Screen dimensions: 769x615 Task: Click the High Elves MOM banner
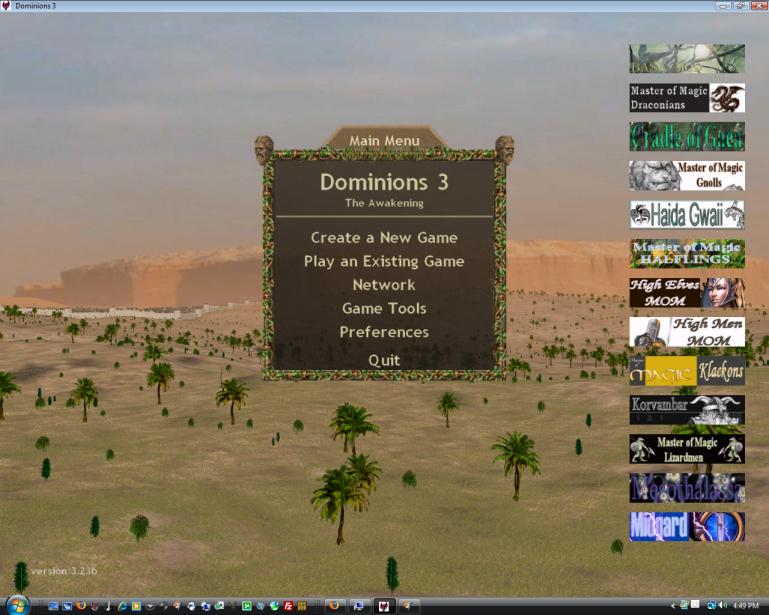click(x=687, y=293)
